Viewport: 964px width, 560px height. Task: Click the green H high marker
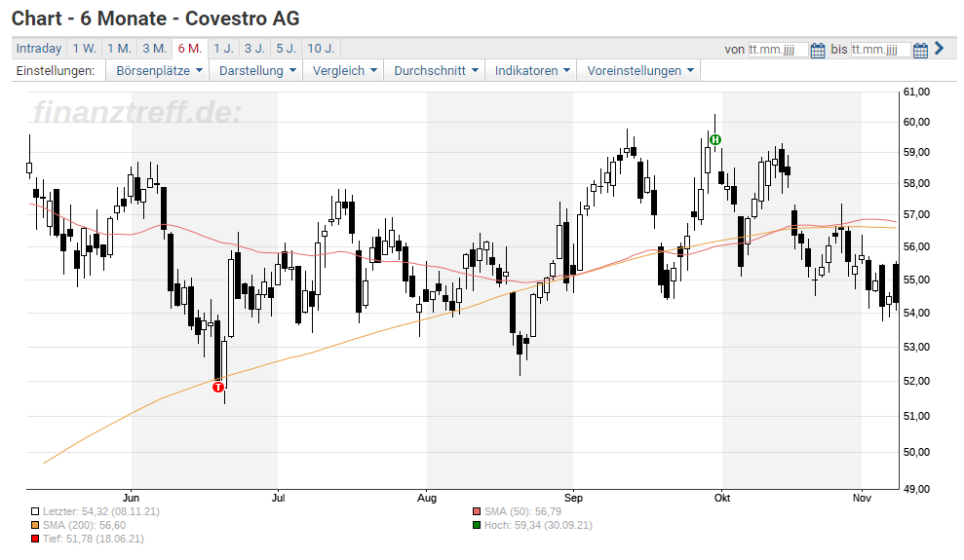pyautogui.click(x=715, y=140)
